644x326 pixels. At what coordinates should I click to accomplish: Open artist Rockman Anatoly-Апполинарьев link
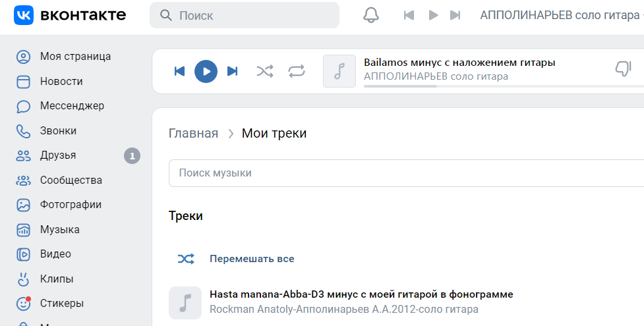pyautogui.click(x=344, y=309)
